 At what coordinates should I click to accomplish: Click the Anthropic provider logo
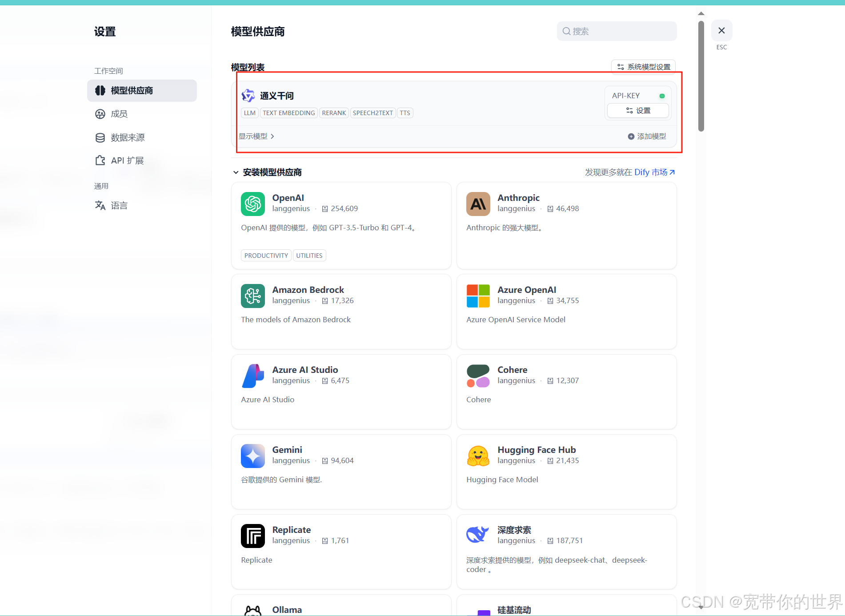click(x=478, y=204)
